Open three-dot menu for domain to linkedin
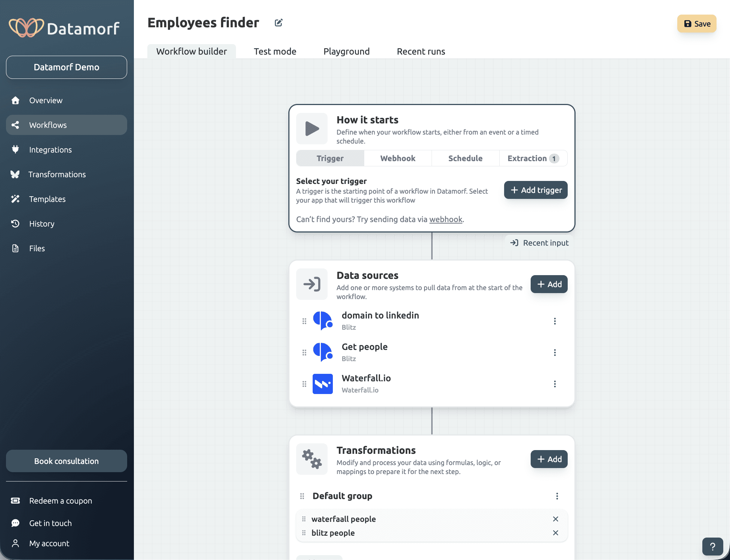 pyautogui.click(x=555, y=321)
